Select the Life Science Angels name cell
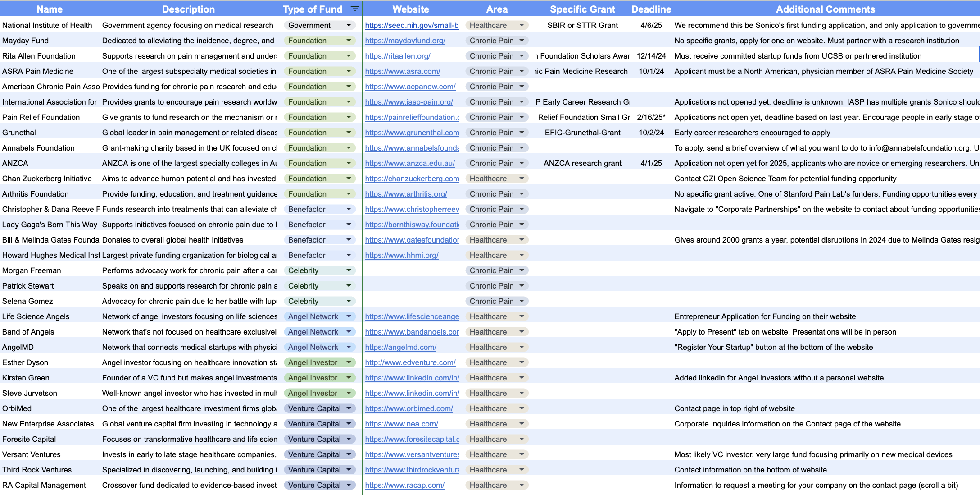This screenshot has height=495, width=980. [50, 316]
